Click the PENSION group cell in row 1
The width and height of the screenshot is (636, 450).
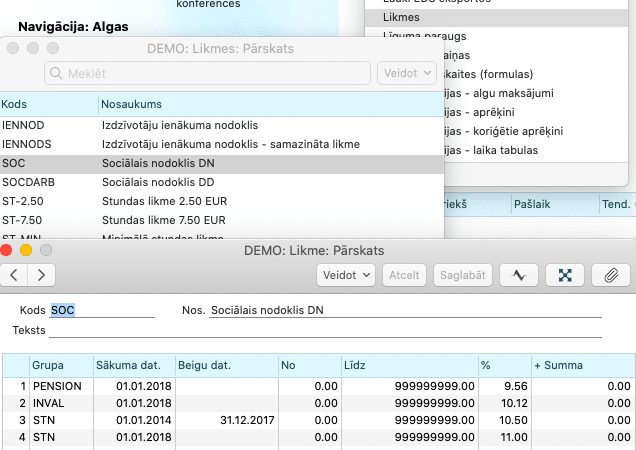(58, 384)
